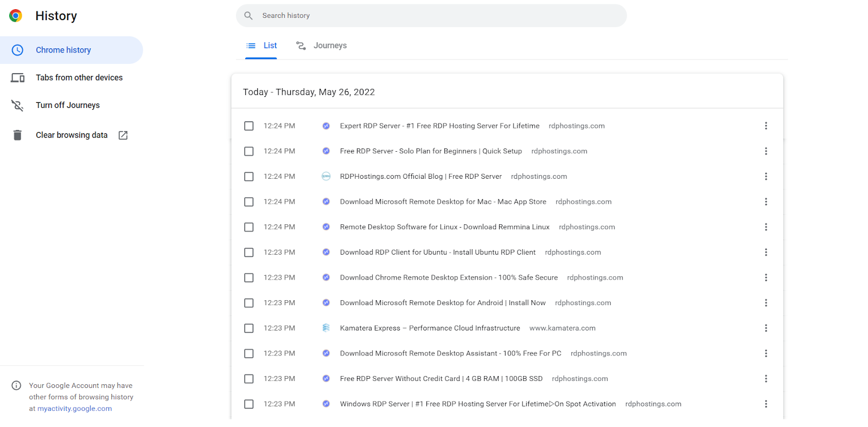868x427 pixels.
Task: Tick checkbox for Free RDP Without Credit Card
Action: 249,379
